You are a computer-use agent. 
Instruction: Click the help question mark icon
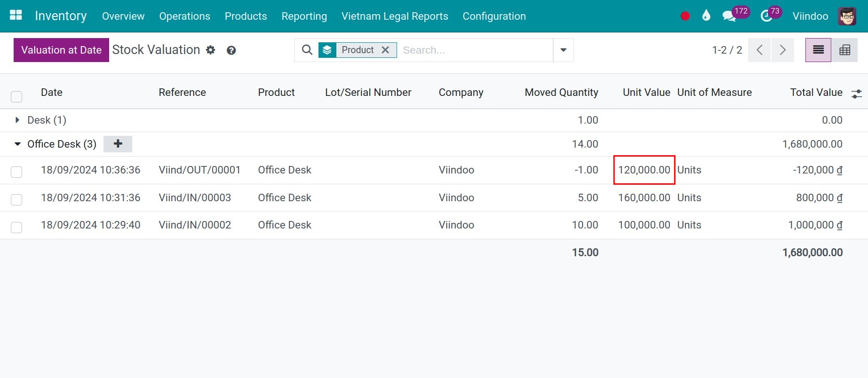pyautogui.click(x=231, y=50)
